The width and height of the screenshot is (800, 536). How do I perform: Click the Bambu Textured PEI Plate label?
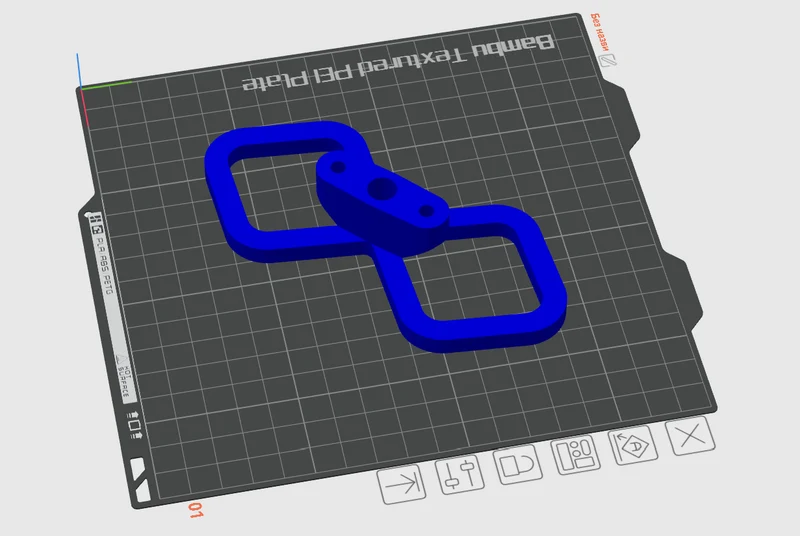[398, 64]
